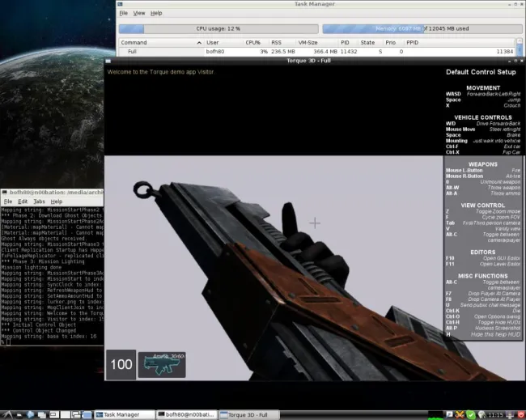Click the crosshair in the game viewport

(315, 223)
